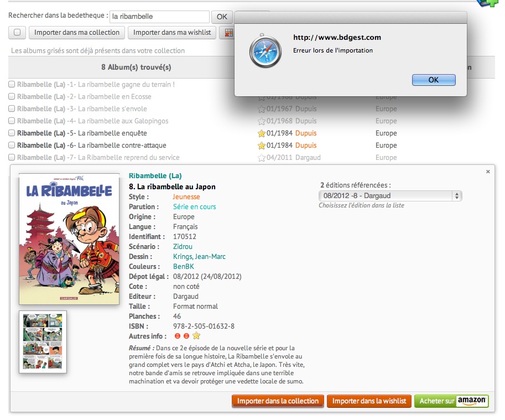
Task: Click the grey star for La ribambelle aux Galopingos
Action: pos(262,121)
